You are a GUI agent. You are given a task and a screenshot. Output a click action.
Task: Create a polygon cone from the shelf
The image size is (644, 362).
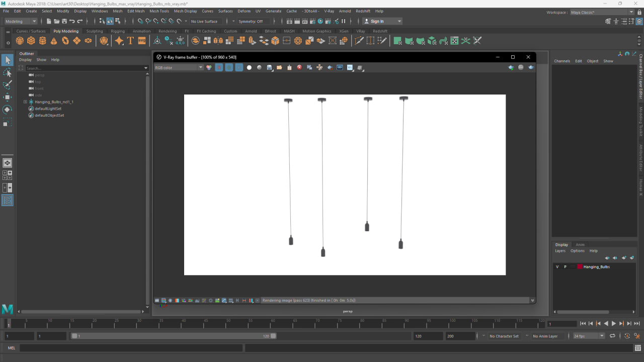54,41
